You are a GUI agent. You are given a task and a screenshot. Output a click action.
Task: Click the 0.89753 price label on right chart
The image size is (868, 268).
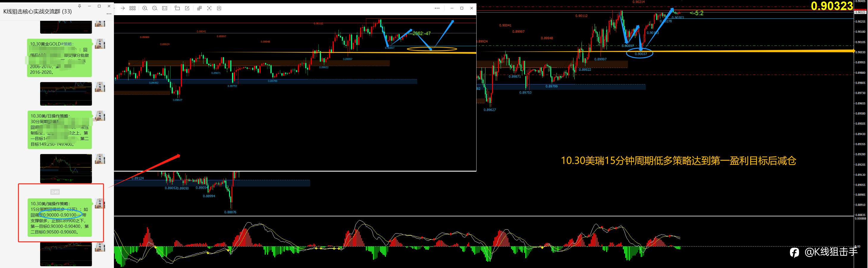click(x=525, y=93)
